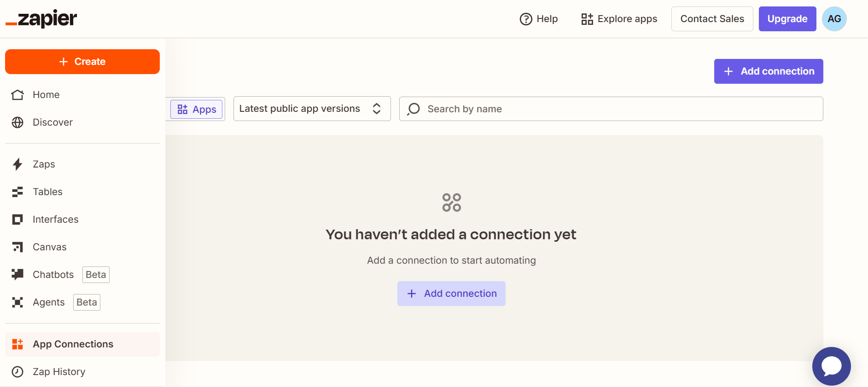The image size is (868, 387).
Task: Click the Agents sidebar icon
Action: coord(17,302)
